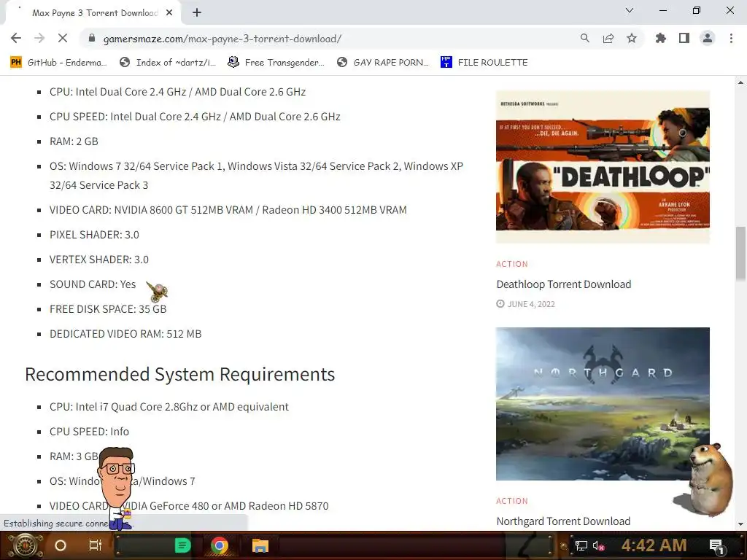The width and height of the screenshot is (747, 560).
Task: Click the 'RAM: 2 GB' line
Action: (x=74, y=141)
